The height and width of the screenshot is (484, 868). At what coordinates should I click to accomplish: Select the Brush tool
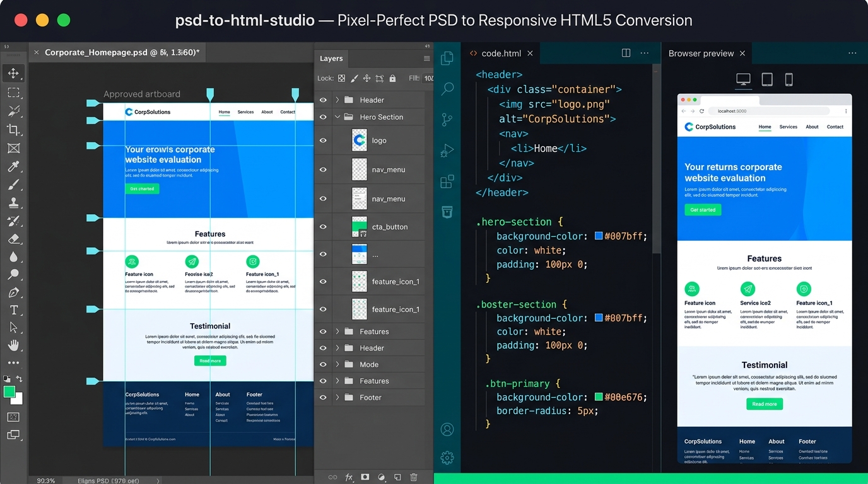[x=13, y=185]
